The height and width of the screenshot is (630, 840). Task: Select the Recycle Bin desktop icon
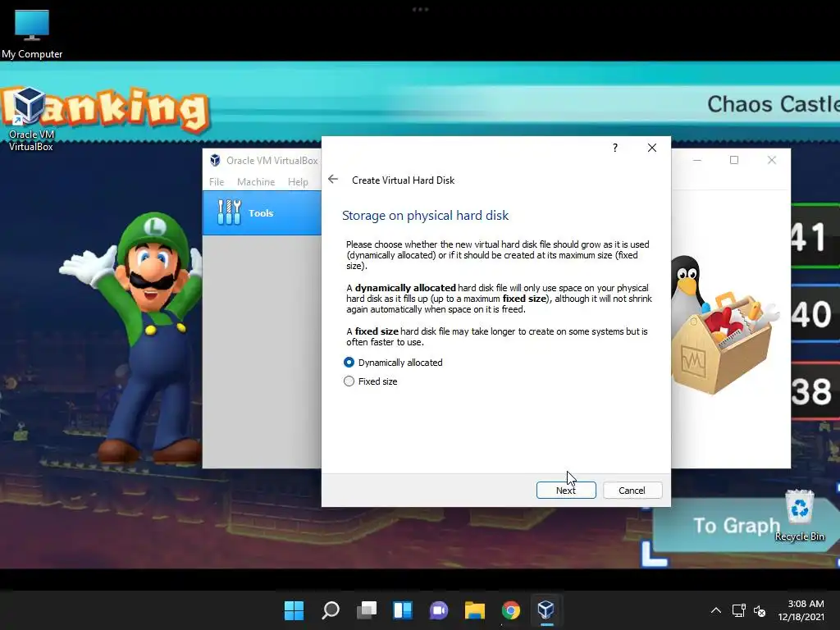[800, 515]
